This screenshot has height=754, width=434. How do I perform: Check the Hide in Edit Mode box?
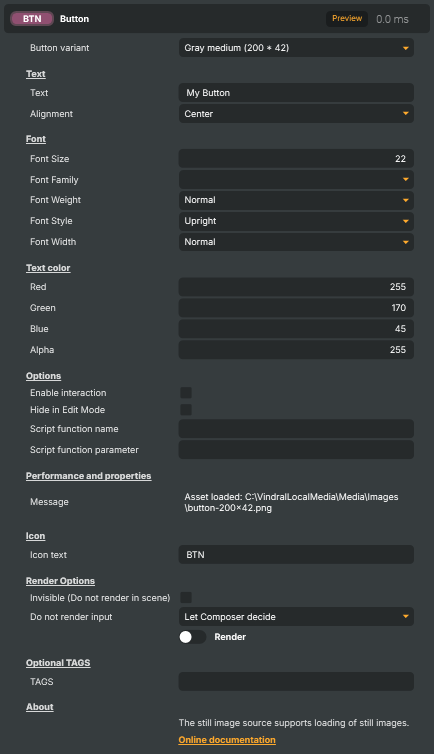coord(186,410)
